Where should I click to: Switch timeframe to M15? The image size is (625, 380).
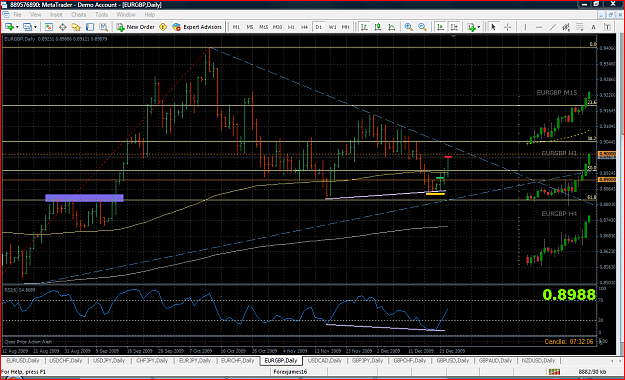click(x=263, y=27)
